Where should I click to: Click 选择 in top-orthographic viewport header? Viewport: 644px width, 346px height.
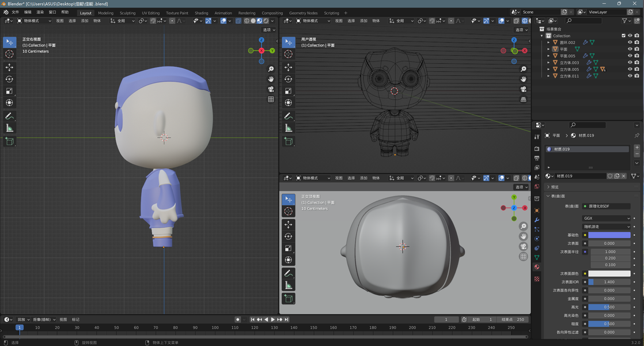351,178
